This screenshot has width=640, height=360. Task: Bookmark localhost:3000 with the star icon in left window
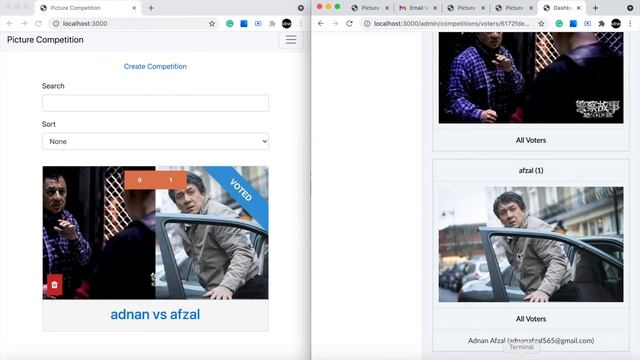point(212,24)
